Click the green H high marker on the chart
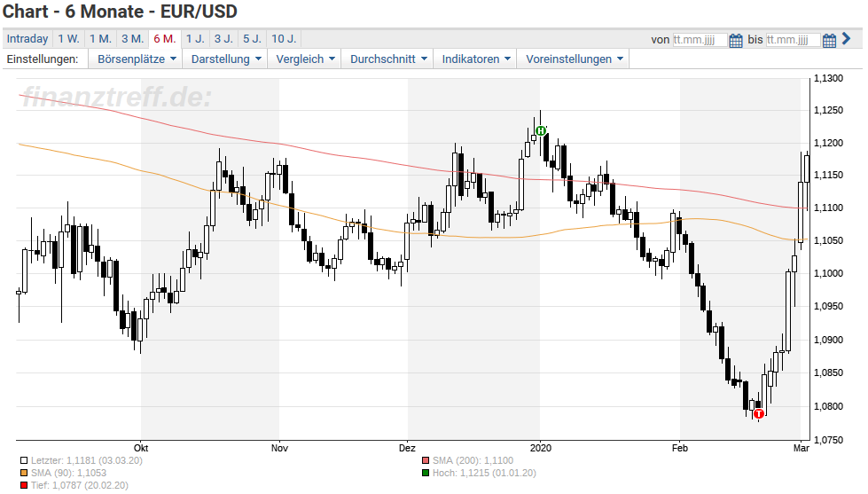This screenshot has height=494, width=868. click(x=541, y=130)
